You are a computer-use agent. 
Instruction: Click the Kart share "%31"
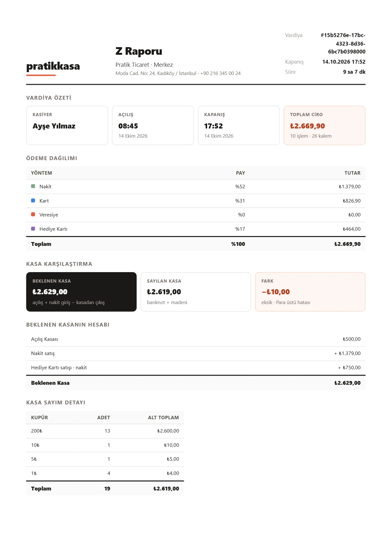tap(240, 201)
